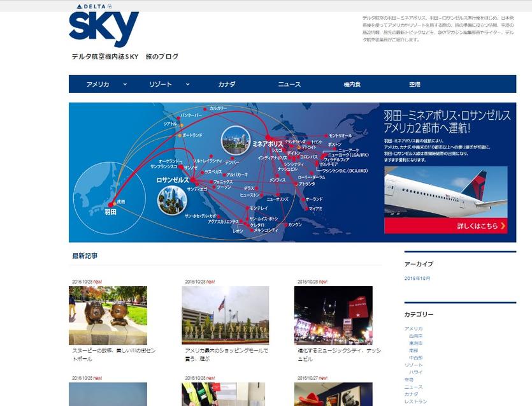This screenshot has height=406, width=532.
Task: Select 機内食 in the navigation bar
Action: pos(352,84)
